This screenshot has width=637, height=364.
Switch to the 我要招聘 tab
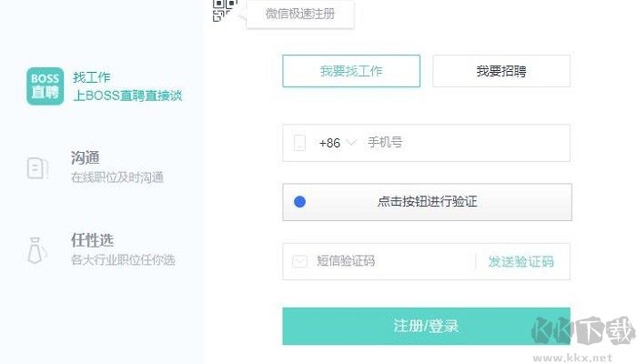[x=500, y=71]
